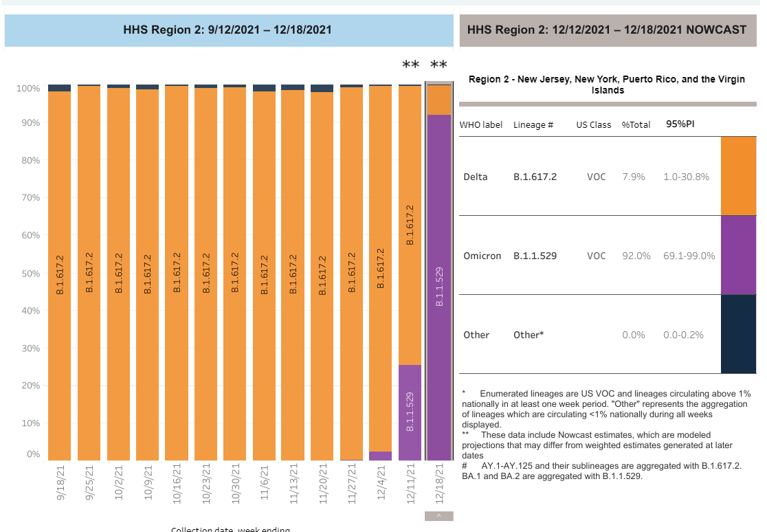This screenshot has width=767, height=532.
Task: Click the WHO label column header
Action: (x=481, y=124)
